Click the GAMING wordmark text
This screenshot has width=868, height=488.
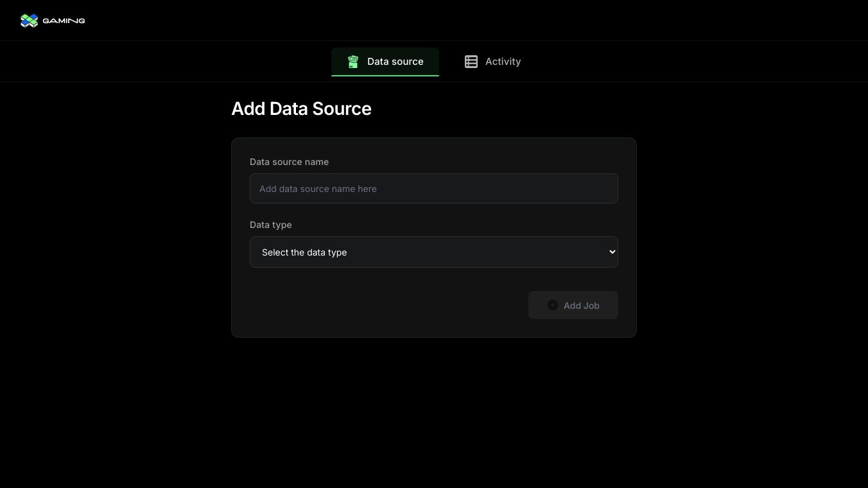[64, 21]
